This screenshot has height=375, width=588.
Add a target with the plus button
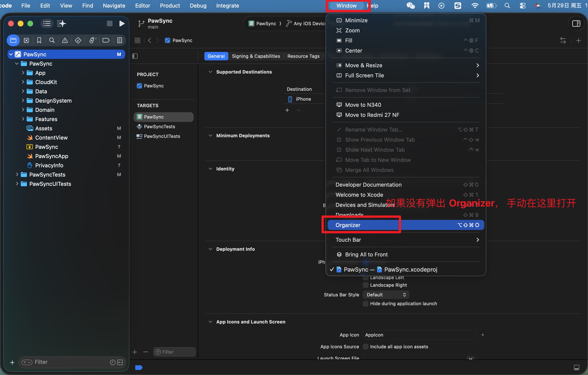click(135, 352)
